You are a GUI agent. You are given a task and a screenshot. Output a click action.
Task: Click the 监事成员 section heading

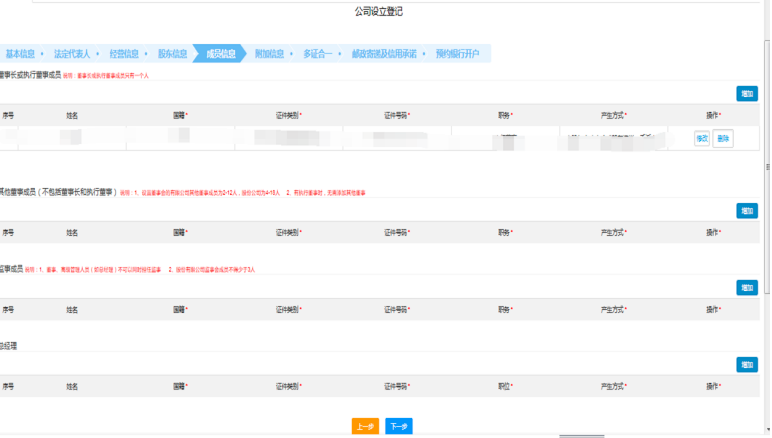point(11,269)
